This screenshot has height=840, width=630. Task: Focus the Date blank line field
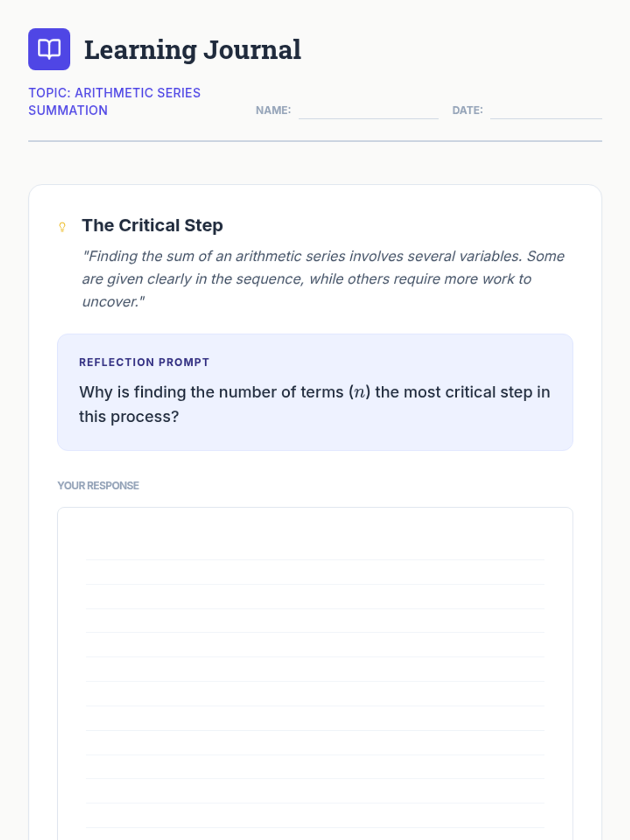point(545,111)
